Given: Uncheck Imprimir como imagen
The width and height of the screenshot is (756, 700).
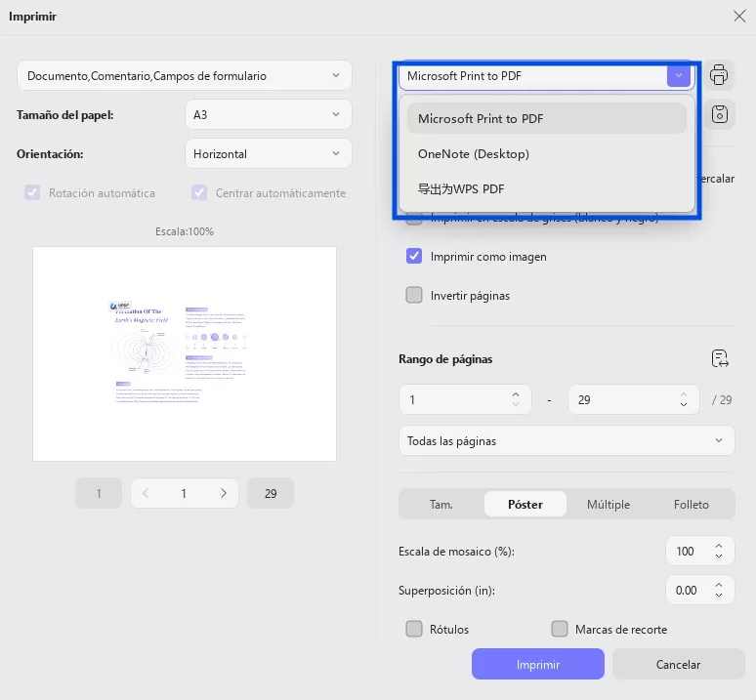Looking at the screenshot, I should (414, 256).
